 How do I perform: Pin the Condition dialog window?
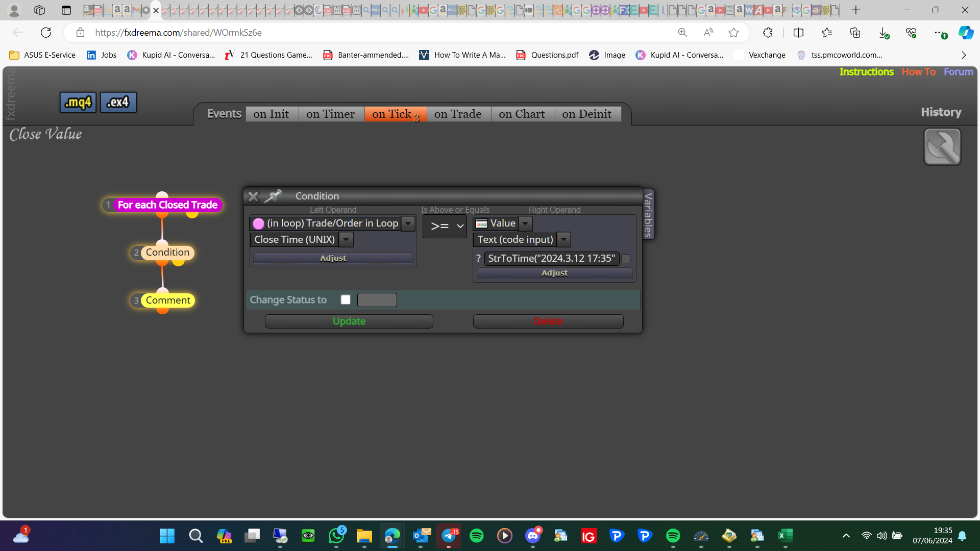pyautogui.click(x=273, y=196)
